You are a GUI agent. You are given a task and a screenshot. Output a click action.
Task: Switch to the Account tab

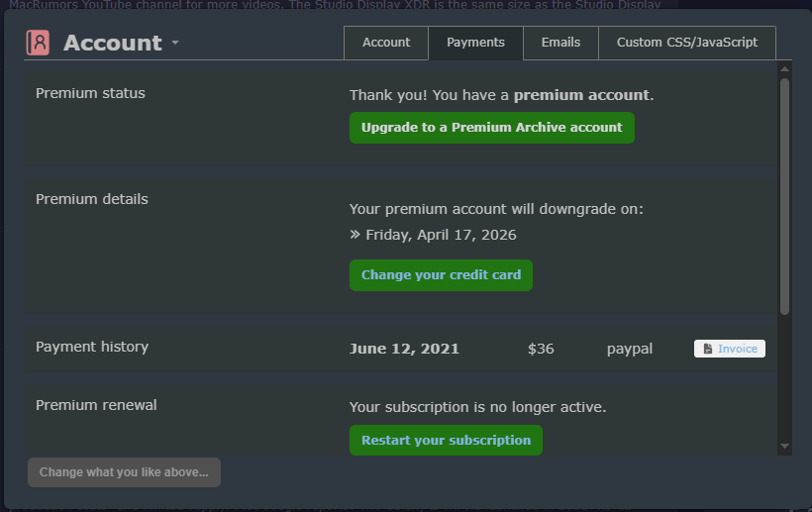[x=386, y=43]
